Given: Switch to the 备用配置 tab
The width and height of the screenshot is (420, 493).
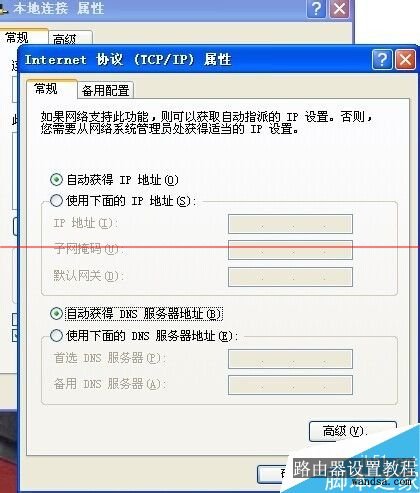Looking at the screenshot, I should [105, 90].
